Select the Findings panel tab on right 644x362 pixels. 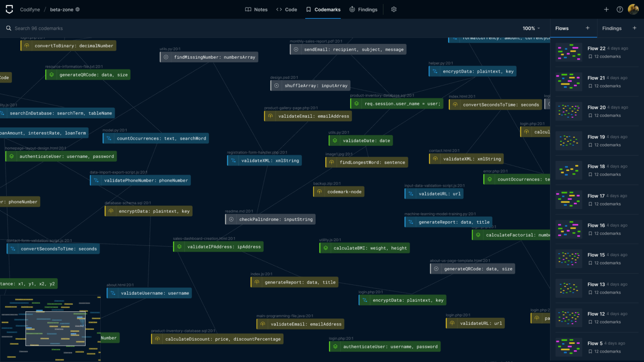612,28
